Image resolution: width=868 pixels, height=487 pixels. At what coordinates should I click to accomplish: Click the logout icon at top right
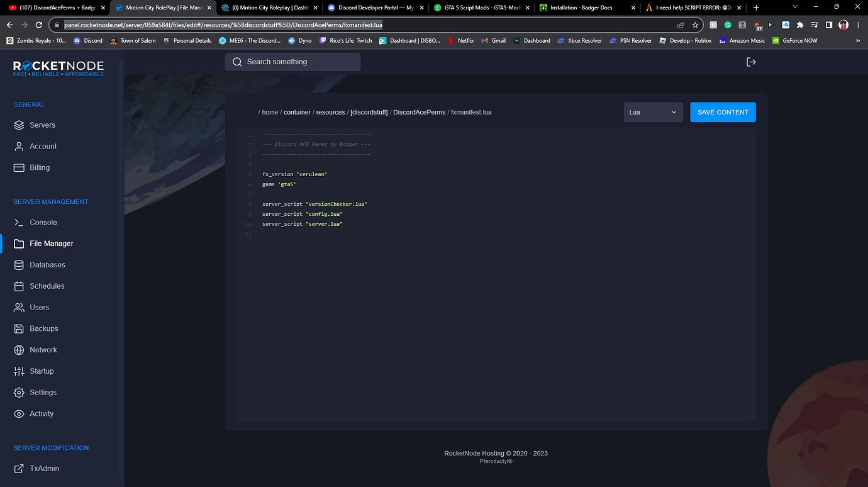coord(751,62)
